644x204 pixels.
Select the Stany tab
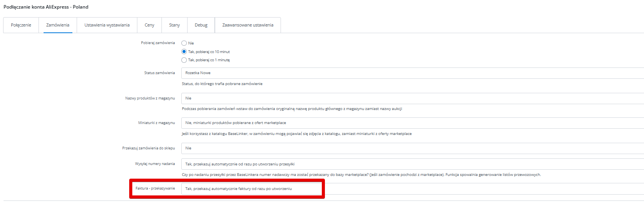coord(174,25)
